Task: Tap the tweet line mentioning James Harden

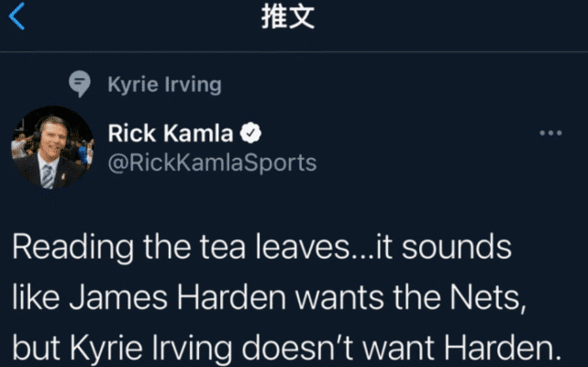Action: pos(269,297)
